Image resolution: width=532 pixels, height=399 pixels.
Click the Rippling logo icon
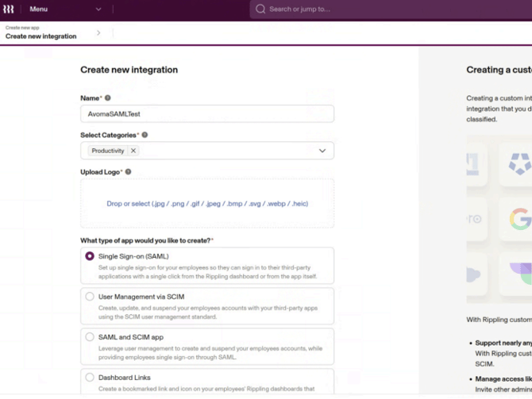click(x=8, y=10)
